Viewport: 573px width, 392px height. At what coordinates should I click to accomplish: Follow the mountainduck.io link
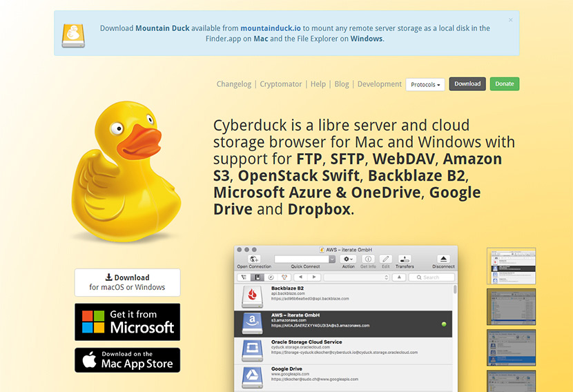(271, 28)
